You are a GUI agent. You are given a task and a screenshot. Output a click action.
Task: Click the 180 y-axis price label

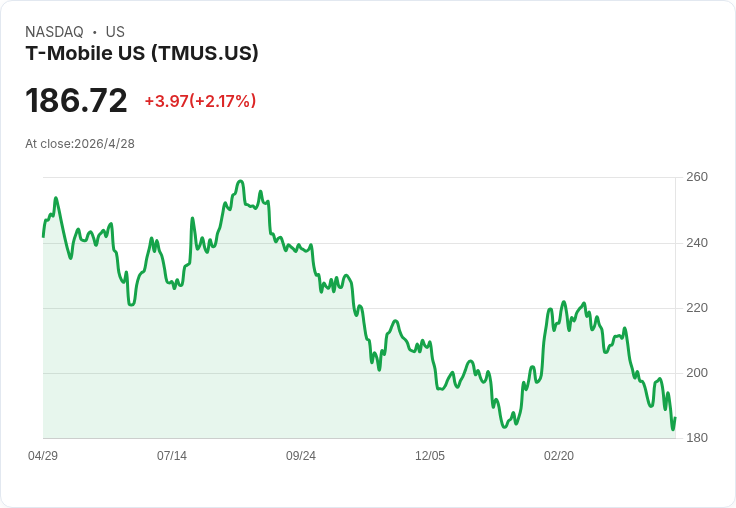click(x=697, y=438)
